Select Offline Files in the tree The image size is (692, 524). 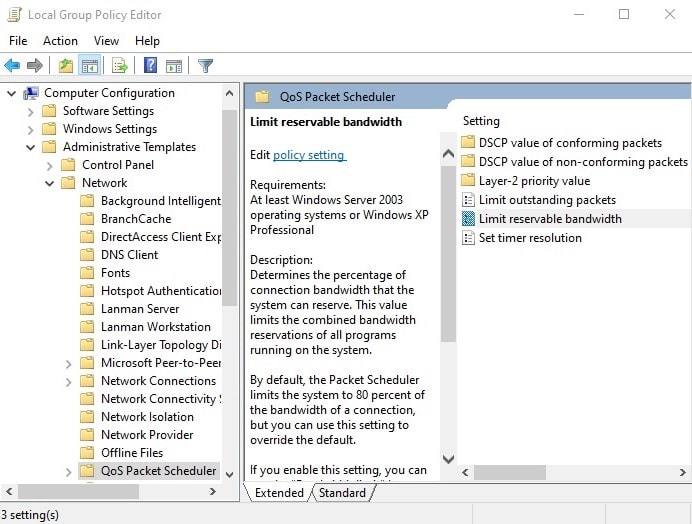(x=132, y=453)
